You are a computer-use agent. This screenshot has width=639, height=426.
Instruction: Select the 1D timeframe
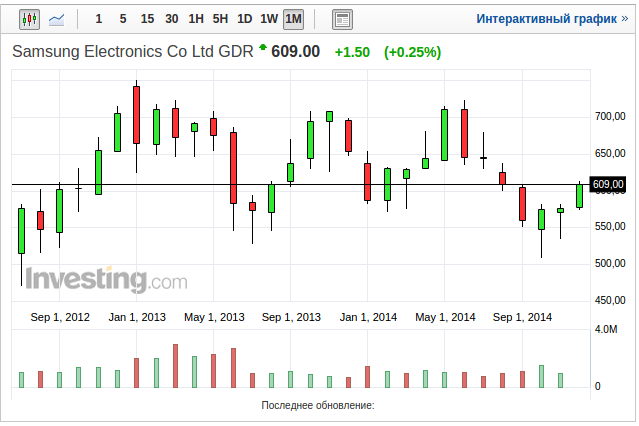(x=245, y=19)
